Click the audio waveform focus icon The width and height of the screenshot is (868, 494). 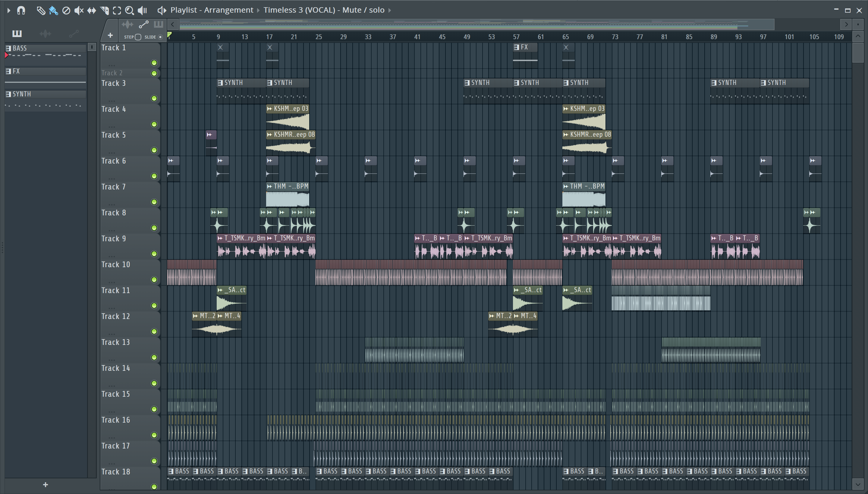click(x=127, y=24)
